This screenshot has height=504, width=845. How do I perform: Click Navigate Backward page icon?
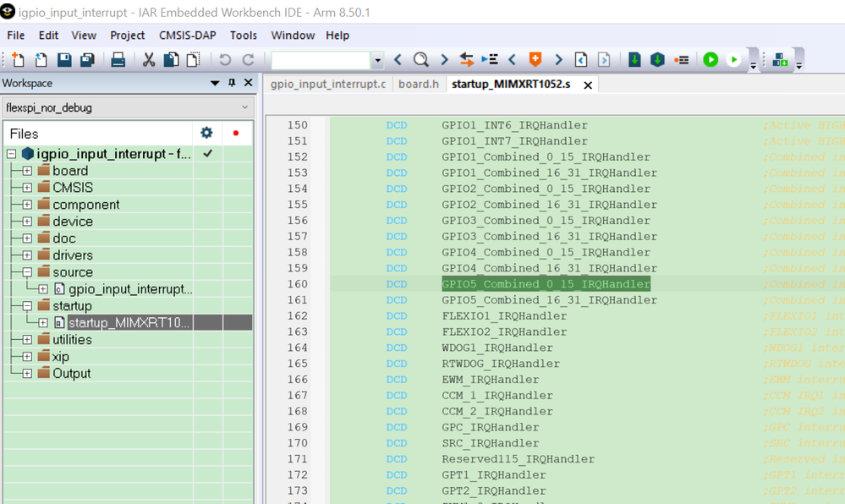click(x=581, y=60)
